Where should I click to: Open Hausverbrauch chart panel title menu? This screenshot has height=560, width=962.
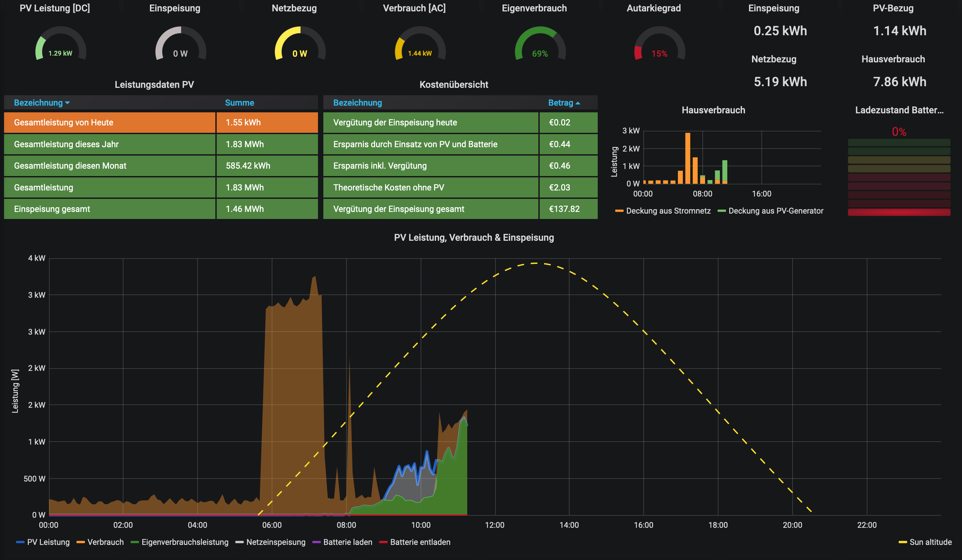pos(713,110)
